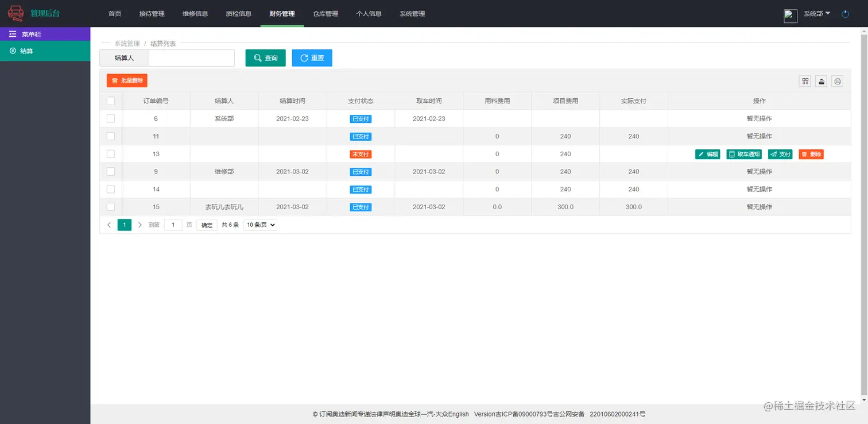Click the 未支付 status badge
The height and width of the screenshot is (424, 868).
361,154
